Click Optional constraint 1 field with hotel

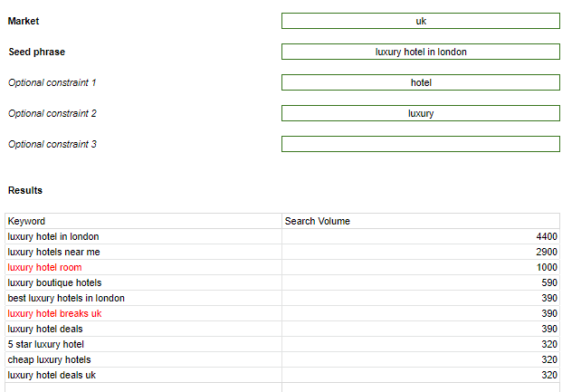[x=420, y=82]
